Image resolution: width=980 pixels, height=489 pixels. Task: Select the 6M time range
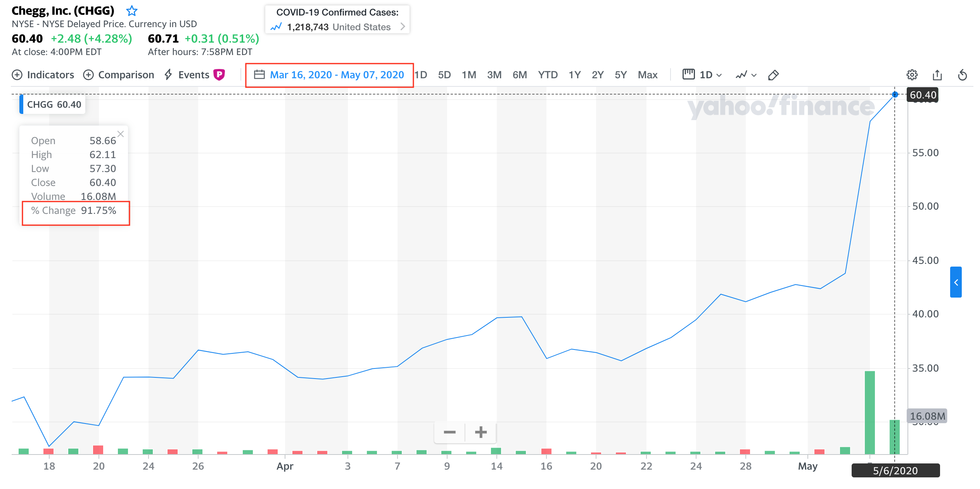coord(520,75)
